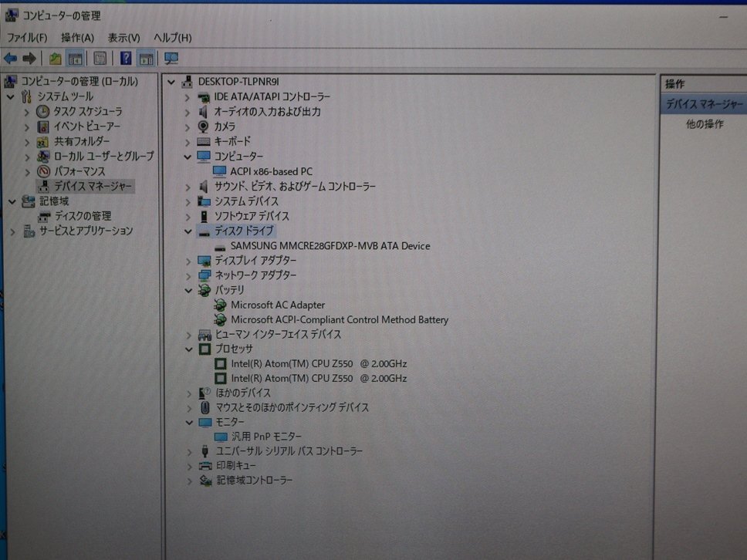Click the 印刷キュー printer icon
Screen dimensions: 747x560
point(204,466)
